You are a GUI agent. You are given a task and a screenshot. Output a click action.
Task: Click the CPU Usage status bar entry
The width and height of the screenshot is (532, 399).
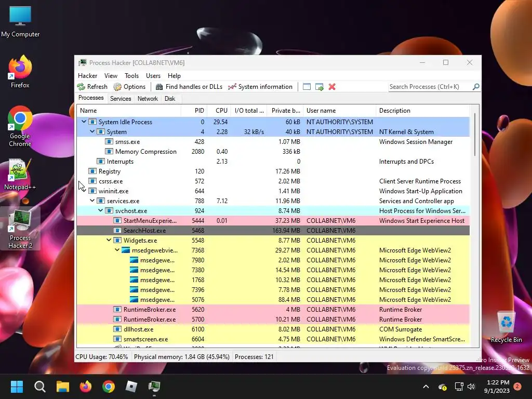(x=102, y=357)
